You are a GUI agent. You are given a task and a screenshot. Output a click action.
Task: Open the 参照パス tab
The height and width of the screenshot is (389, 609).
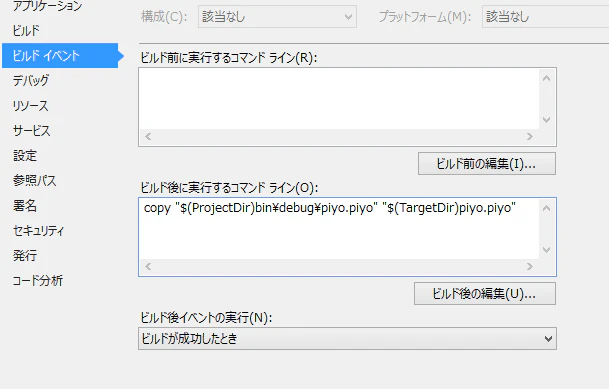[x=35, y=180]
